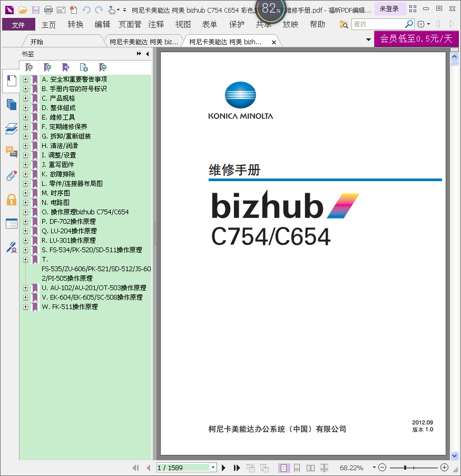Enable continuous facing view mode
Image resolution: width=461 pixels, height=476 pixels.
tap(324, 468)
